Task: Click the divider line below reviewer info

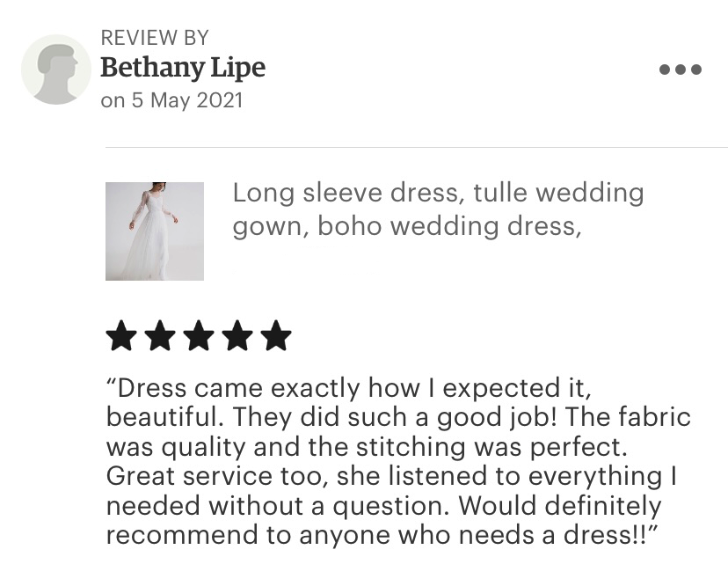Action: coord(417,147)
